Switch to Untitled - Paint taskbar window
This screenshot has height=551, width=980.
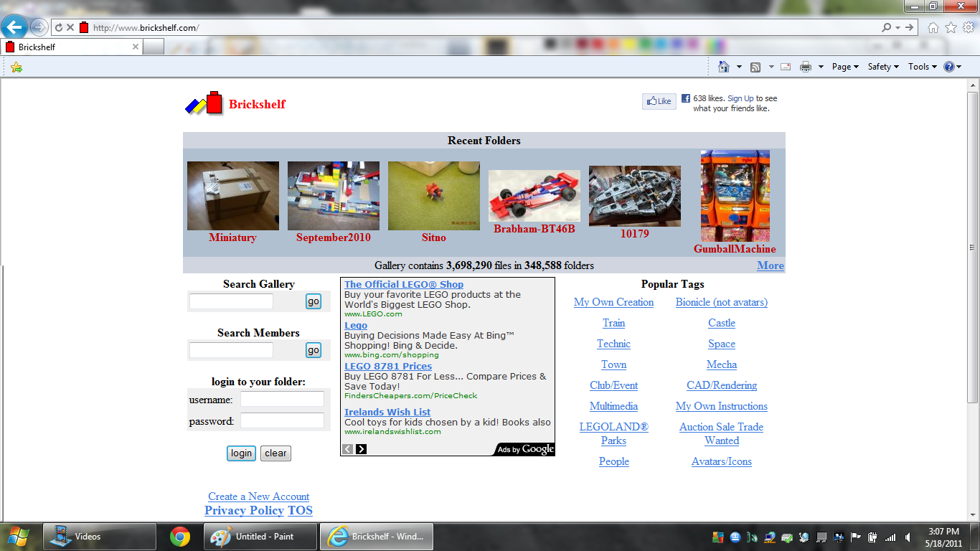260,537
